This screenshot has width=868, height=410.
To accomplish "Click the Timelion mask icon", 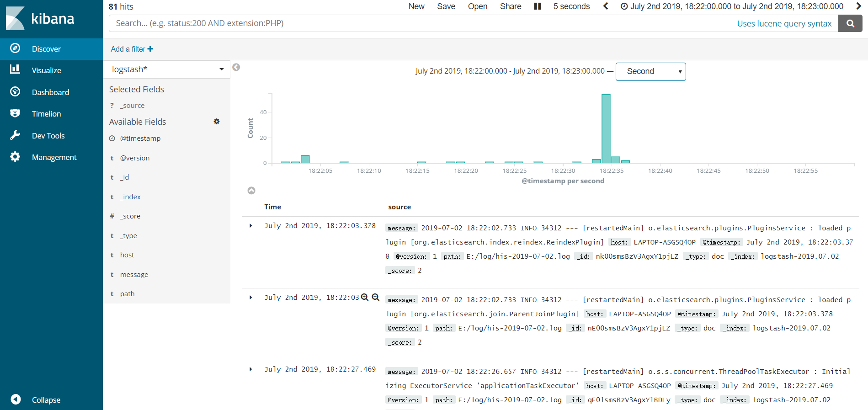I will [x=15, y=113].
